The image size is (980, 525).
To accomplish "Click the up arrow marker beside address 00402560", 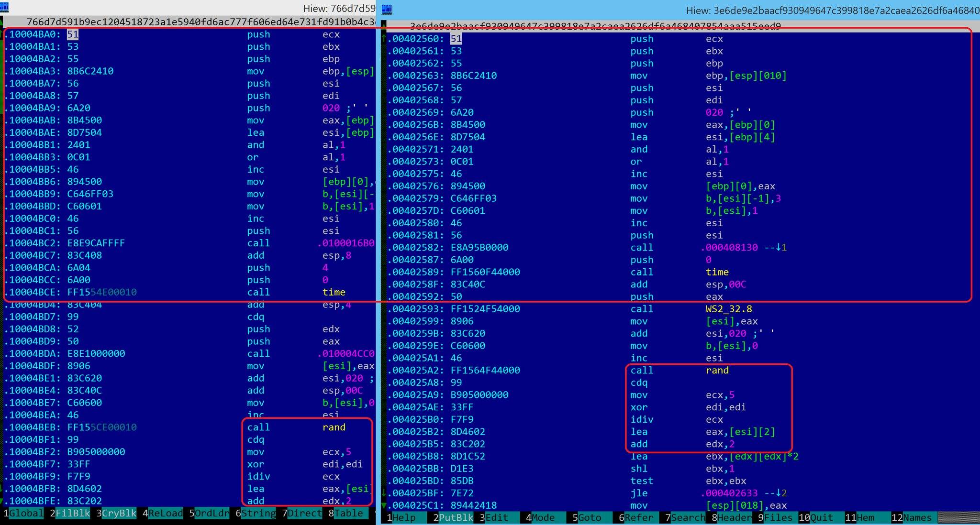I will point(384,38).
